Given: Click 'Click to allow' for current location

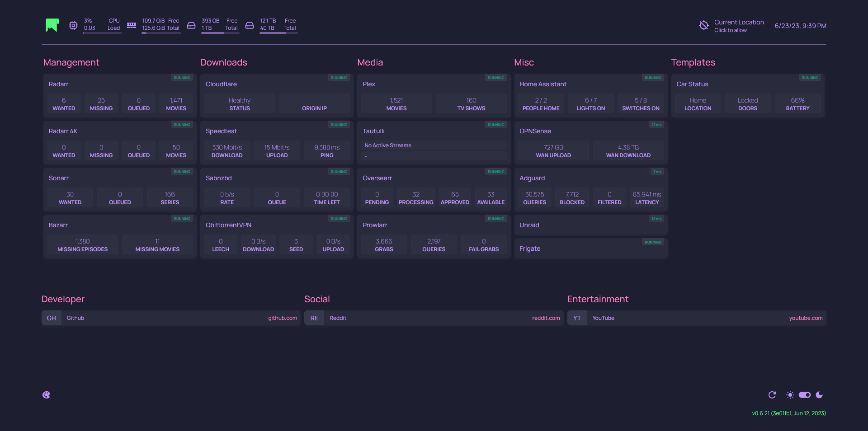Looking at the screenshot, I should 730,30.
